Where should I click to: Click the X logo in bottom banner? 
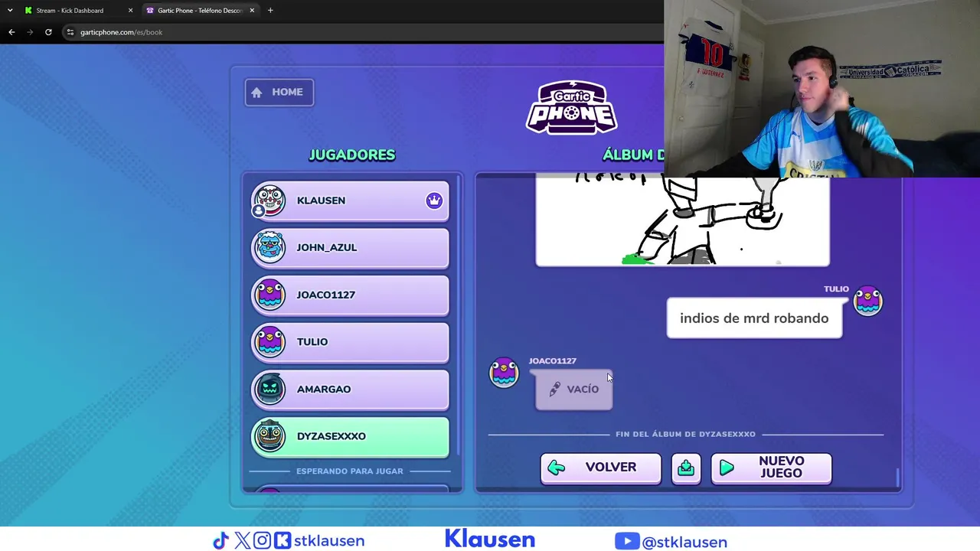[242, 541]
